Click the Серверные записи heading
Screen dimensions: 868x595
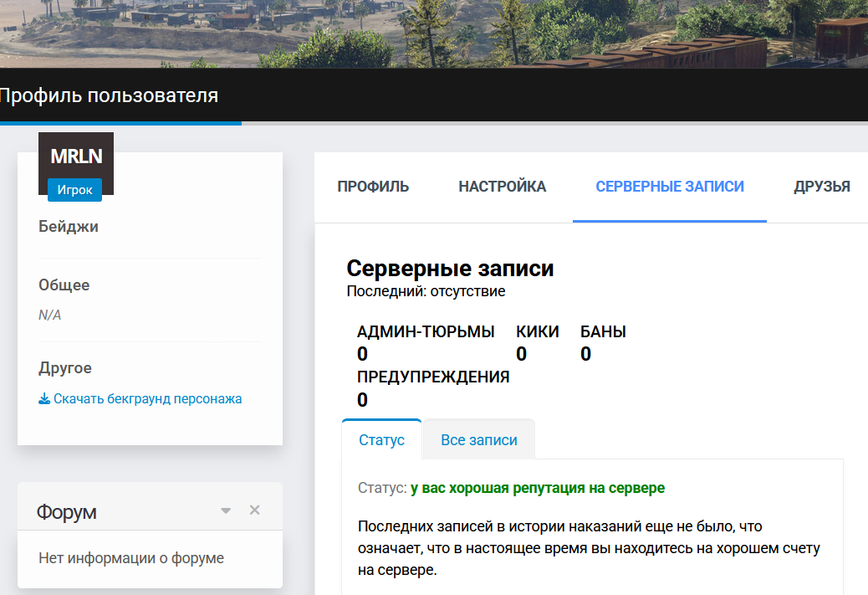point(450,268)
